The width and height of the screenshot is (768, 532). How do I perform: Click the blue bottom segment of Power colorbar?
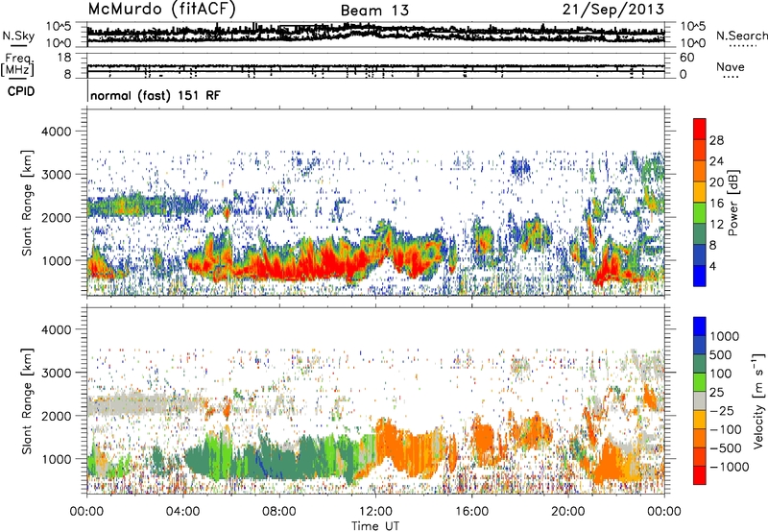(x=700, y=277)
